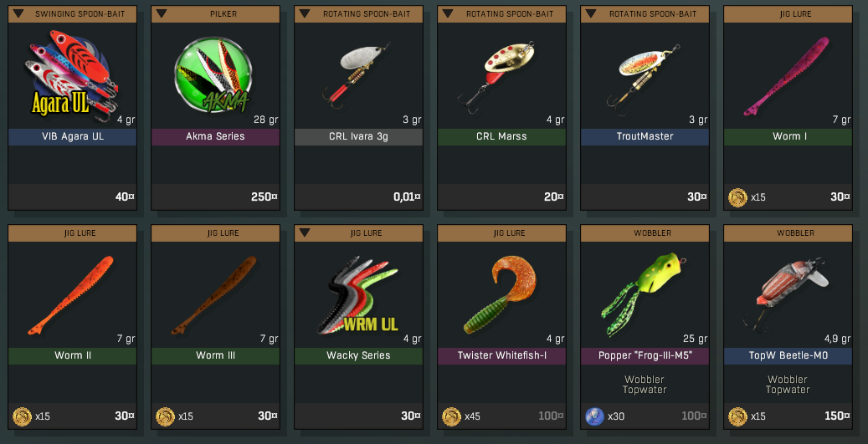Click the TroutMaster blue name bar
This screenshot has width=868, height=444.
(x=645, y=136)
